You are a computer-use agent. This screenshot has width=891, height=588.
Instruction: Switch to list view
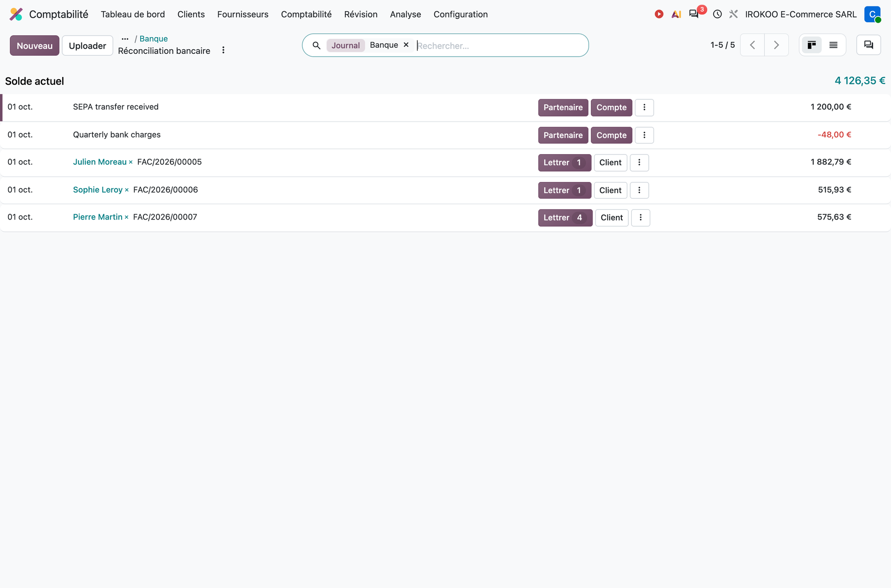click(833, 45)
